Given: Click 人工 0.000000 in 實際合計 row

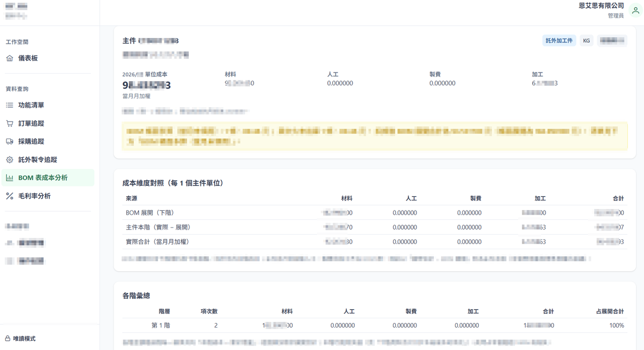Looking at the screenshot, I should (404, 242).
